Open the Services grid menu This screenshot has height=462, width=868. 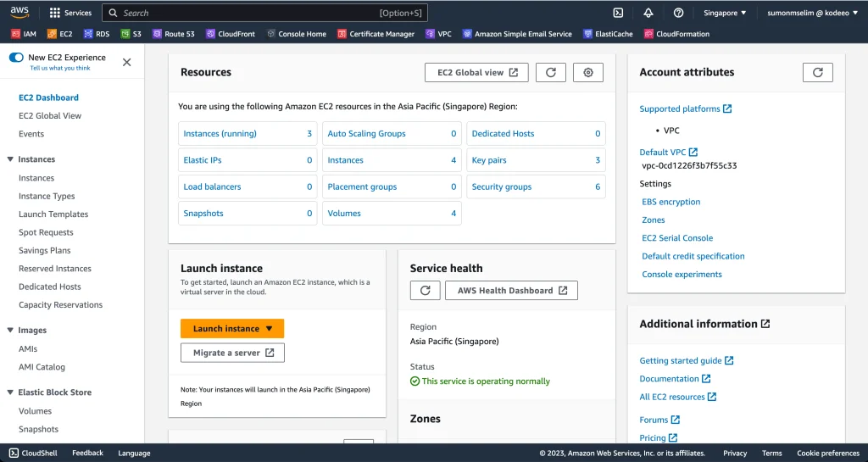pyautogui.click(x=70, y=13)
